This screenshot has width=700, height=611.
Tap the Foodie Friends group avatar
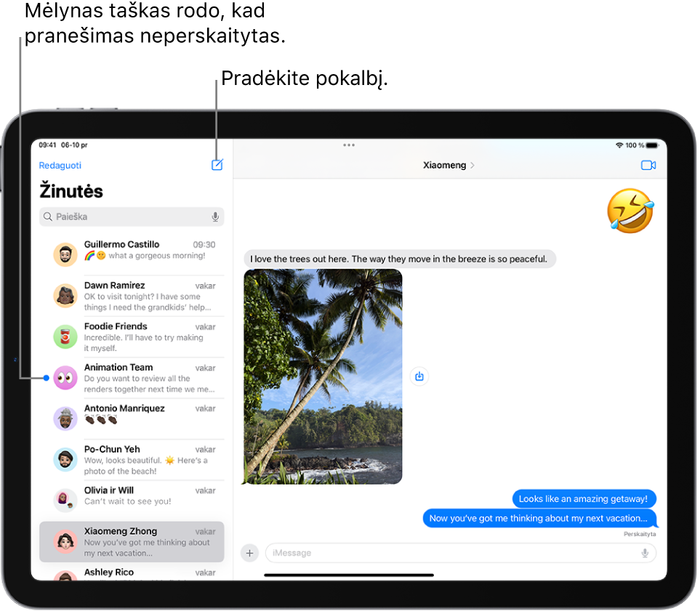point(65,336)
